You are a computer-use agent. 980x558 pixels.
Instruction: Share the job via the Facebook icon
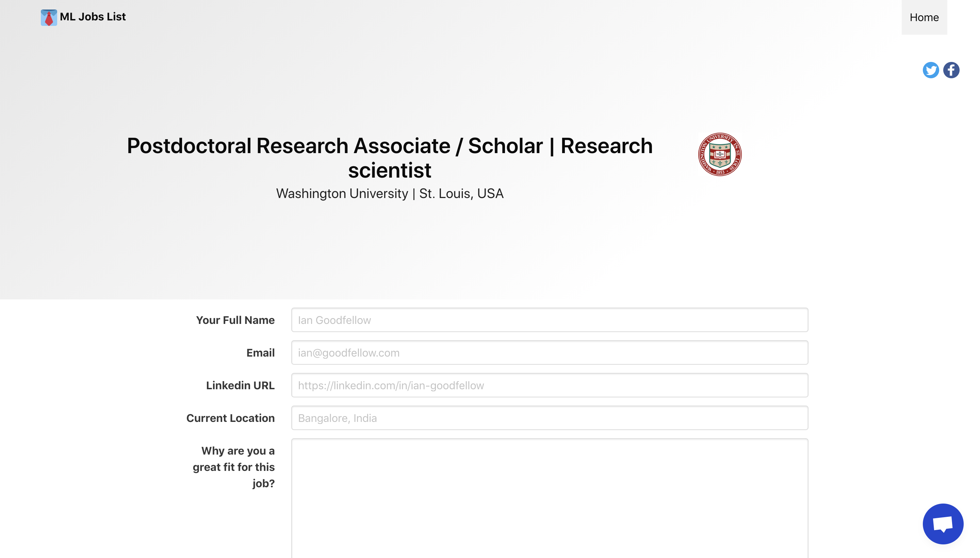(951, 70)
